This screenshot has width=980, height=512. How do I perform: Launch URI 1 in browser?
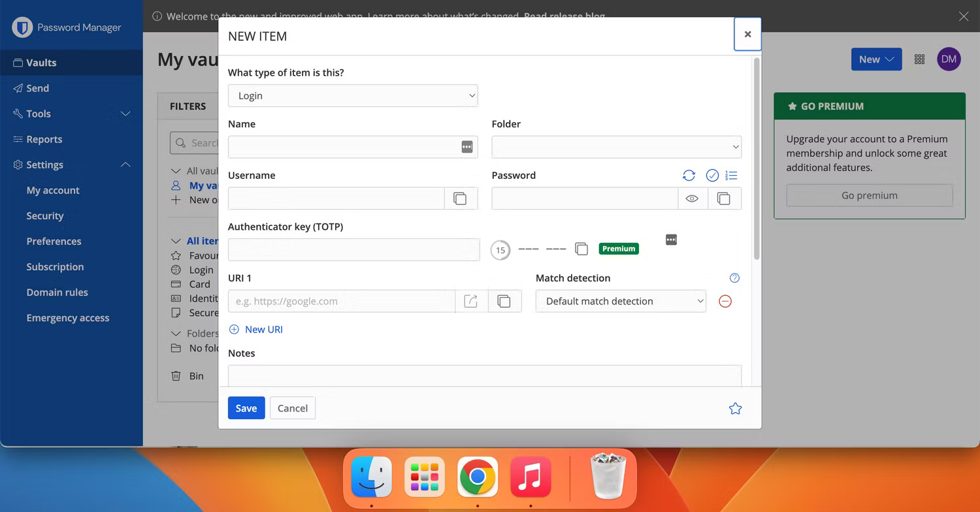472,300
